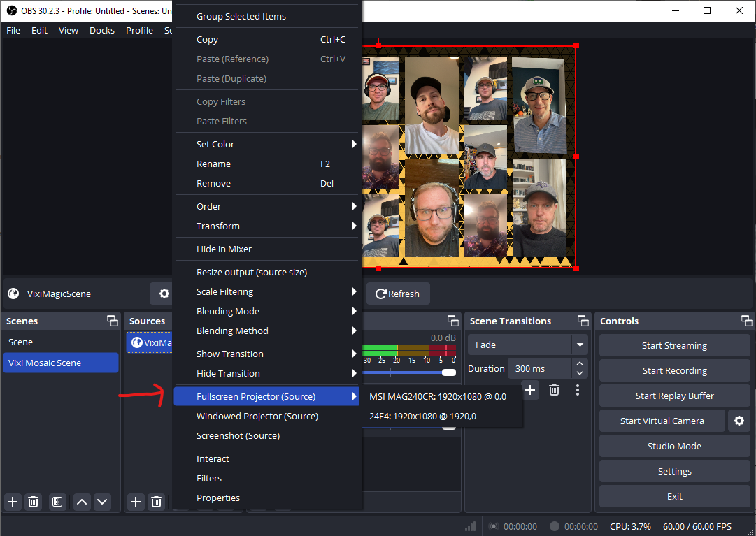Click Start Streaming
The width and height of the screenshot is (756, 536).
click(x=674, y=345)
